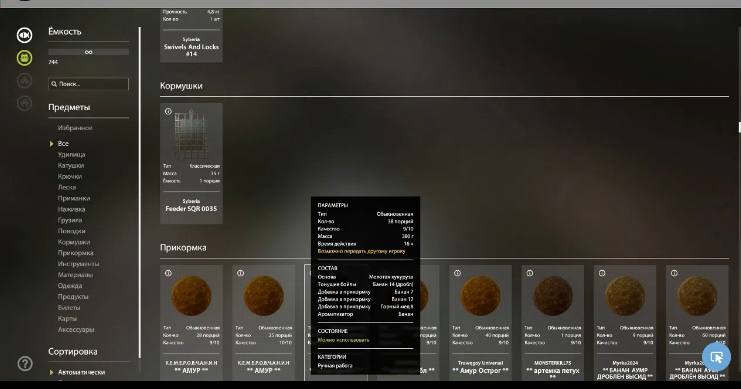Filter by Одежда category

coord(70,285)
